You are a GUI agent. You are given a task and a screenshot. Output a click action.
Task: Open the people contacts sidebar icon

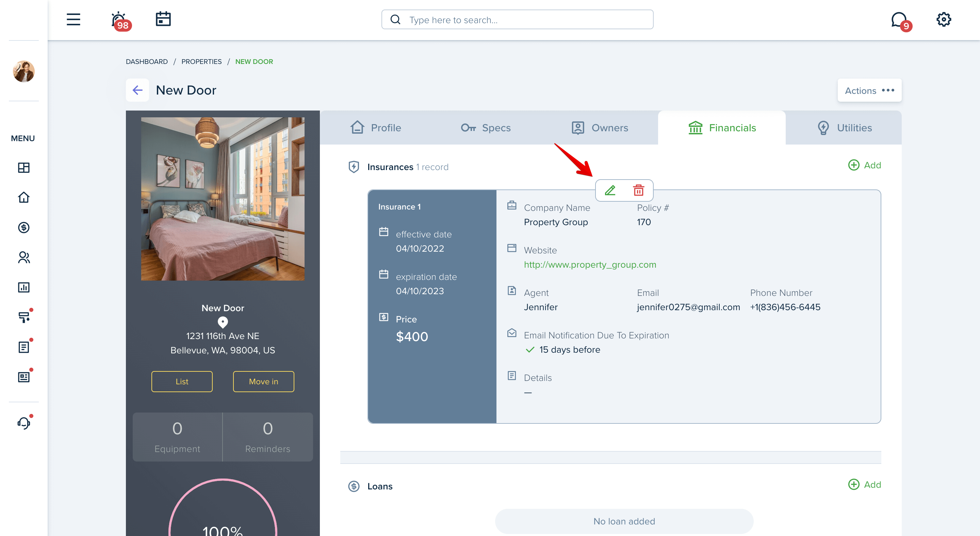tap(23, 257)
